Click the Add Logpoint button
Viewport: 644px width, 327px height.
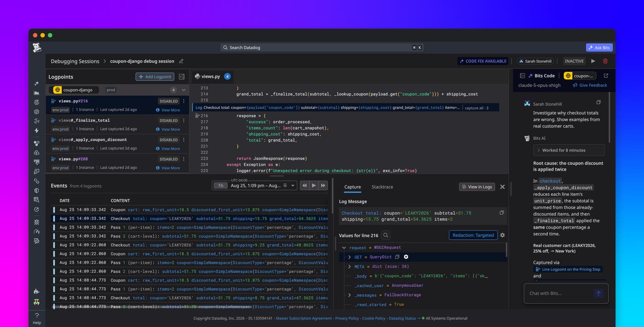click(155, 77)
